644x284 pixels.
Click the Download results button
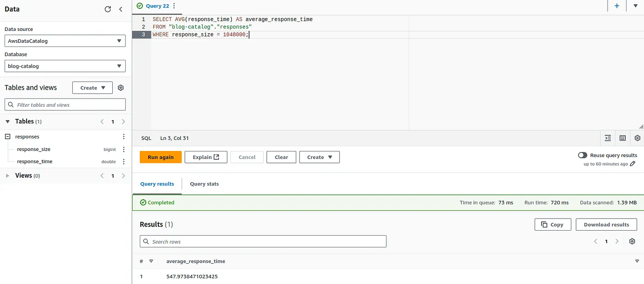coord(606,225)
